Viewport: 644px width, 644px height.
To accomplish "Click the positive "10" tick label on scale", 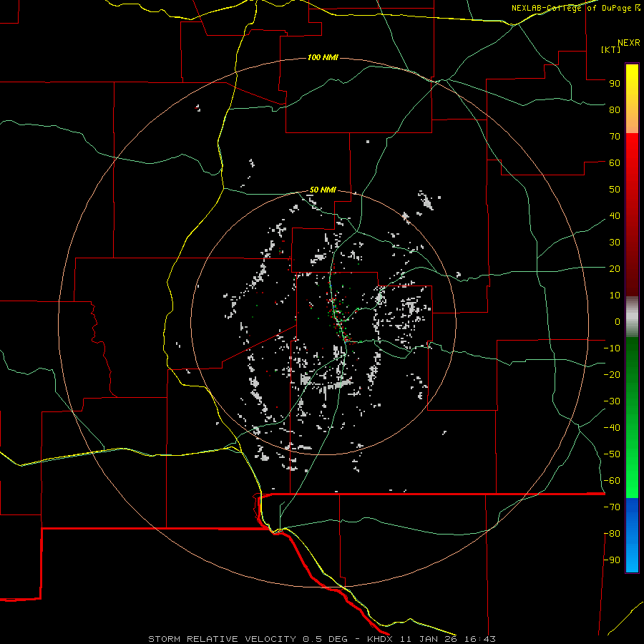I will (615, 296).
